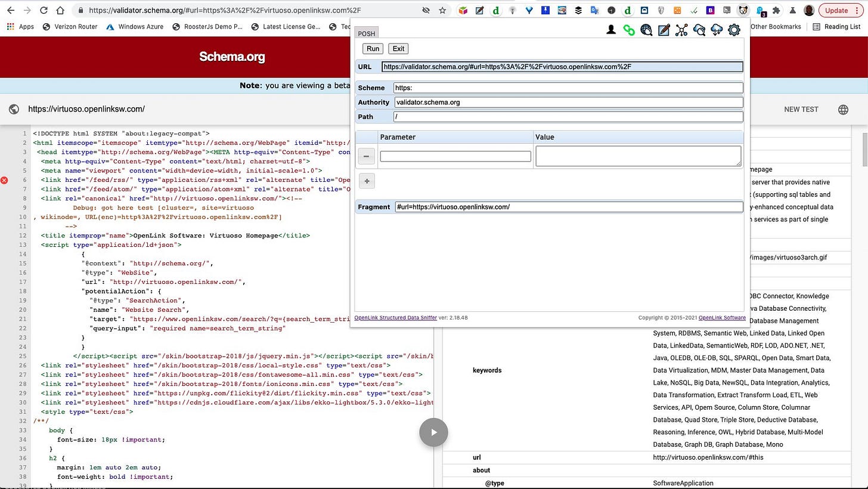Click the cloud download icon
The height and width of the screenshot is (489, 868).
[717, 30]
